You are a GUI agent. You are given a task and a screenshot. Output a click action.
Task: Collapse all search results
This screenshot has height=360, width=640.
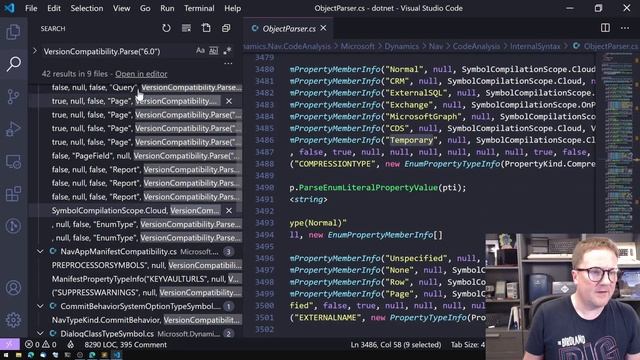(226, 28)
